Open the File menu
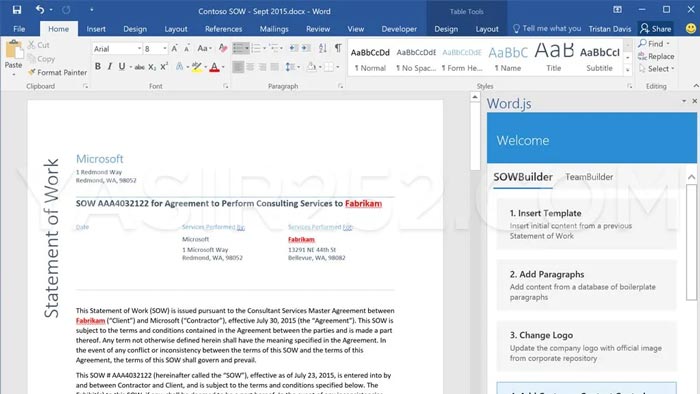Viewport: 700px width, 394px height. click(x=19, y=29)
